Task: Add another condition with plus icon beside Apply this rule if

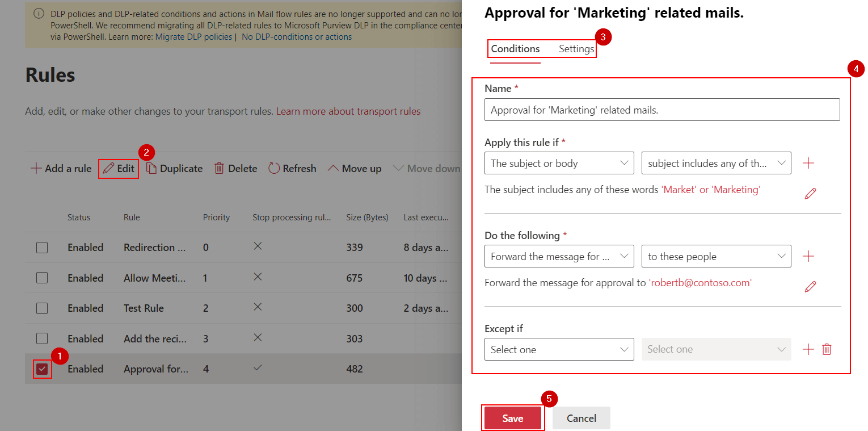Action: click(x=808, y=164)
